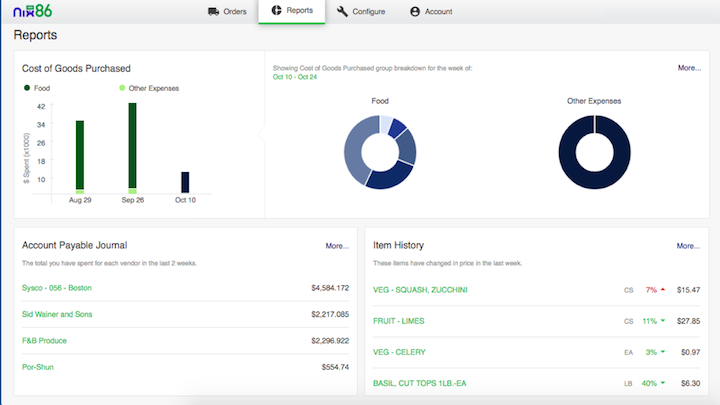
Task: Click the 7% price change value
Action: point(651,290)
